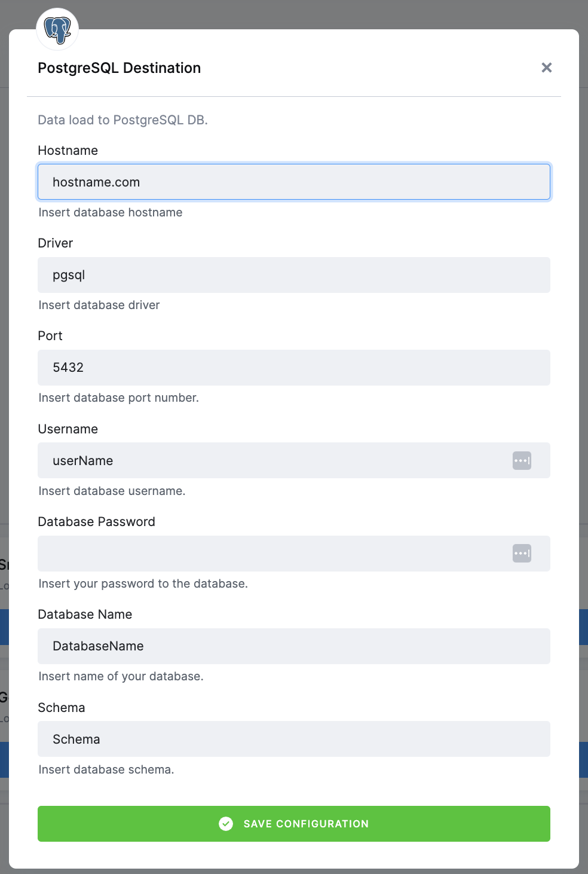Viewport: 588px width, 874px height.
Task: Select the Hostname field label
Action: (x=68, y=150)
